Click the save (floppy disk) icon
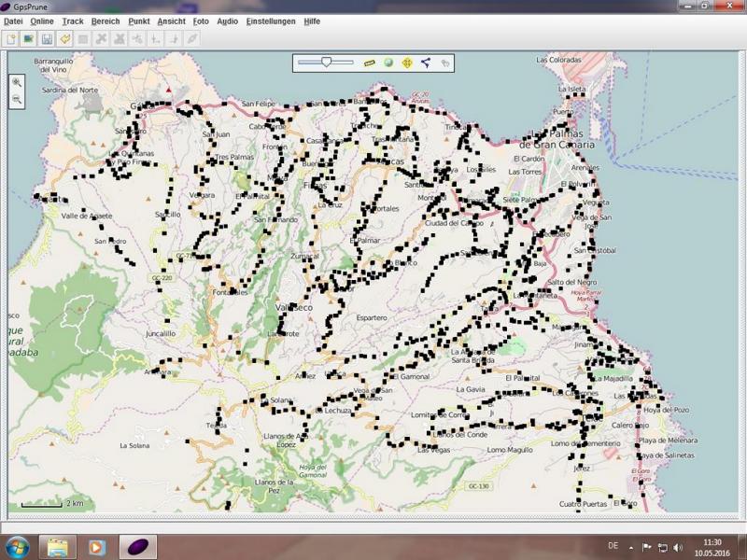This screenshot has height=560, width=747. click(47, 39)
